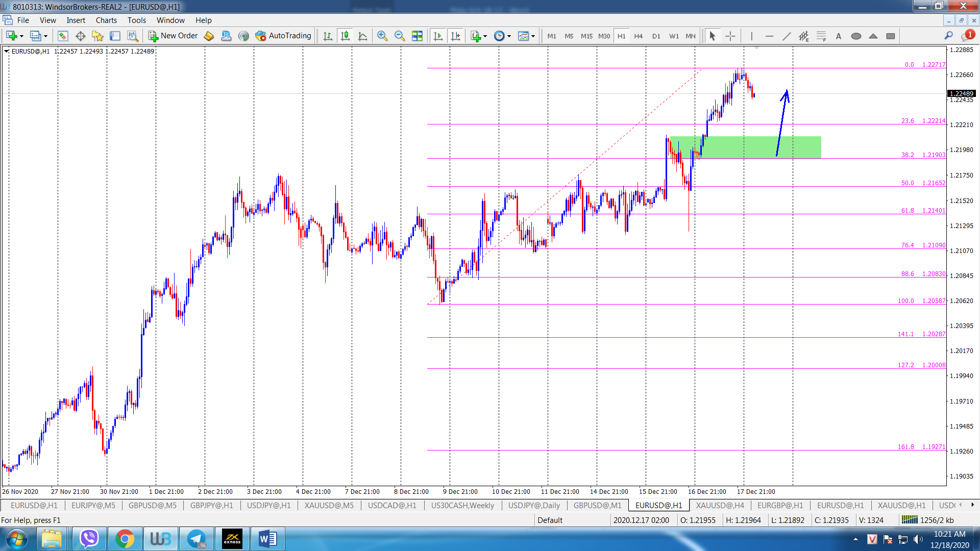This screenshot has height=551, width=980.
Task: Open the Charts menu
Action: pyautogui.click(x=106, y=20)
